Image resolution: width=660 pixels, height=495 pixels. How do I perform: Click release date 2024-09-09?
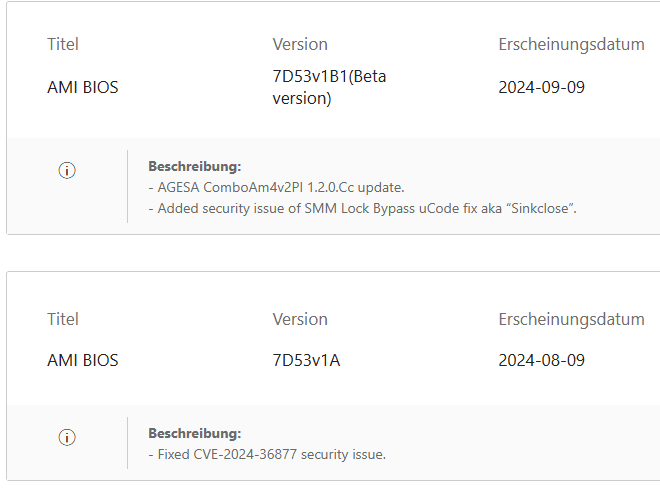pyautogui.click(x=541, y=87)
